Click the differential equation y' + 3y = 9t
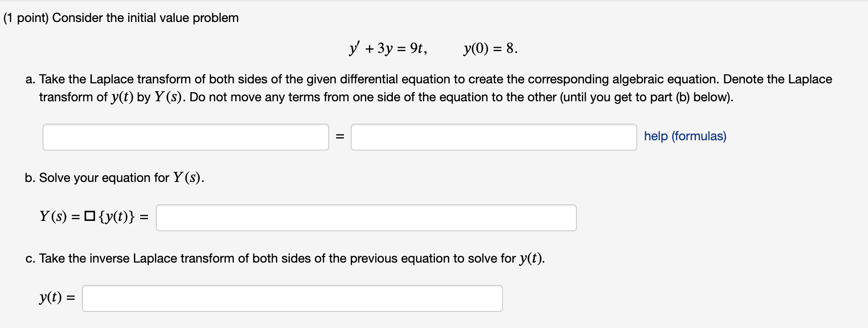Screen dimensions: 868x328 [x=388, y=48]
